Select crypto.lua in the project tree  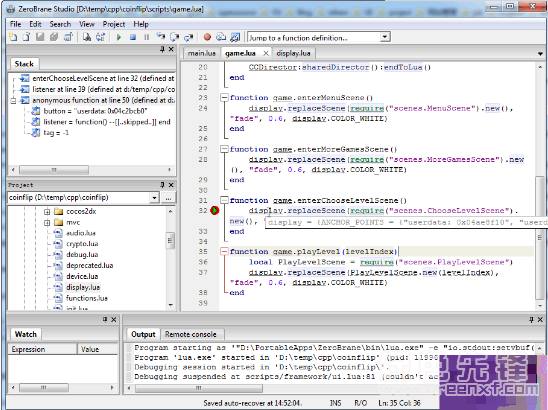click(x=82, y=244)
